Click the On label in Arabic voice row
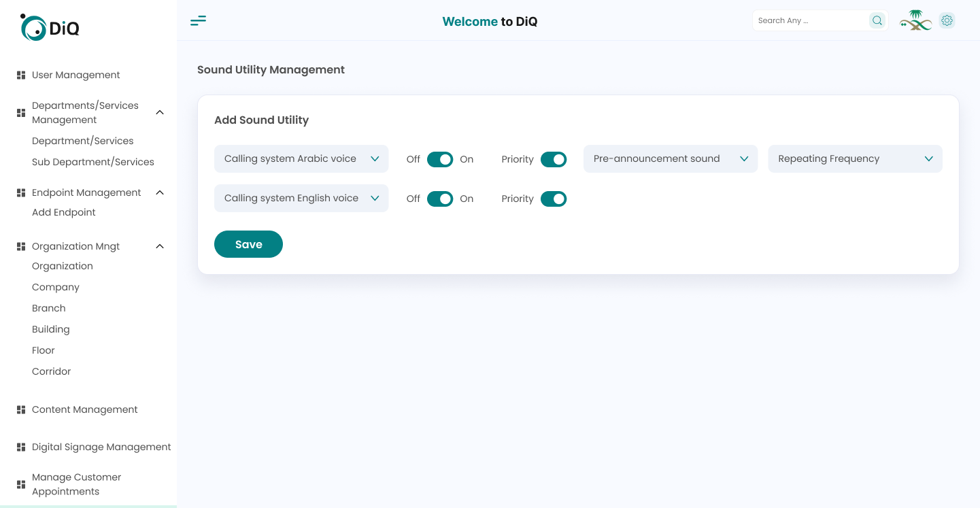 (x=467, y=160)
